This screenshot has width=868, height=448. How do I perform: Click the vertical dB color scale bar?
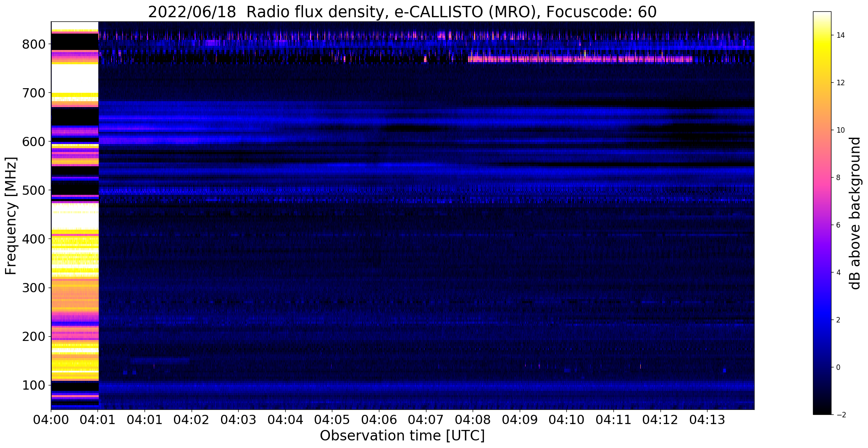(x=822, y=213)
